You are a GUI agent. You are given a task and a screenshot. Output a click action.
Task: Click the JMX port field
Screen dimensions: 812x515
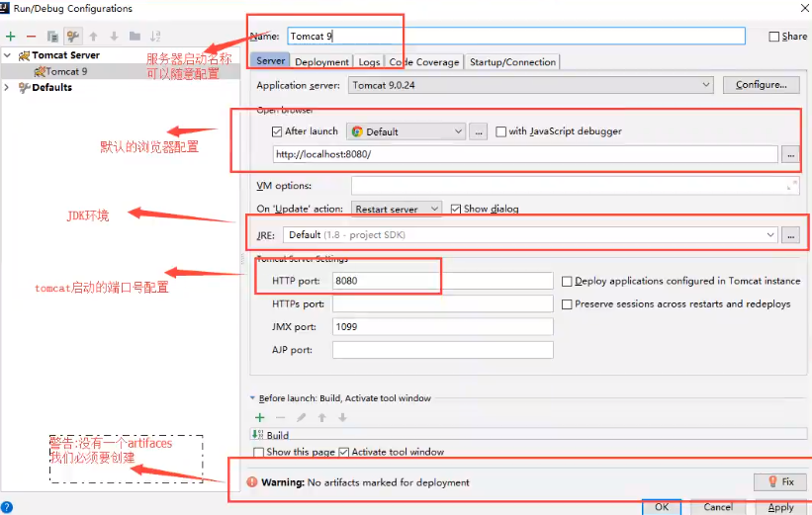[x=443, y=326]
